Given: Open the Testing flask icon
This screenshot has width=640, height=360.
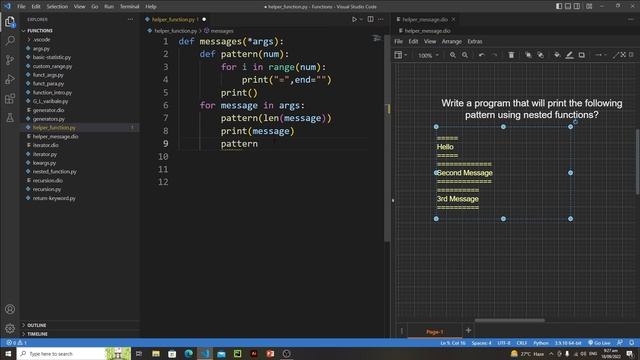Looking at the screenshot, I should pos(10,118).
